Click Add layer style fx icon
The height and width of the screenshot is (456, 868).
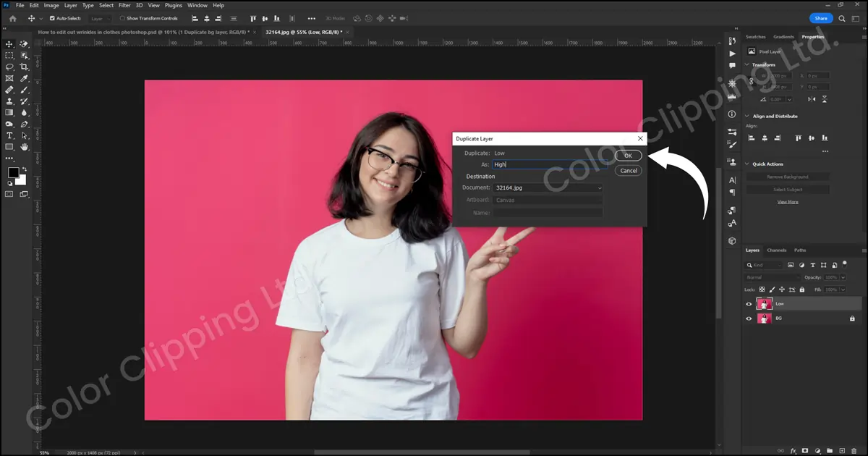click(793, 450)
